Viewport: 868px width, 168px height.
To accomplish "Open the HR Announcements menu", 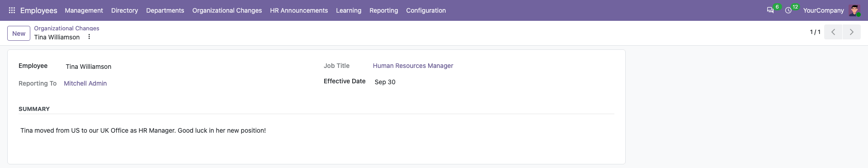I will [x=299, y=10].
